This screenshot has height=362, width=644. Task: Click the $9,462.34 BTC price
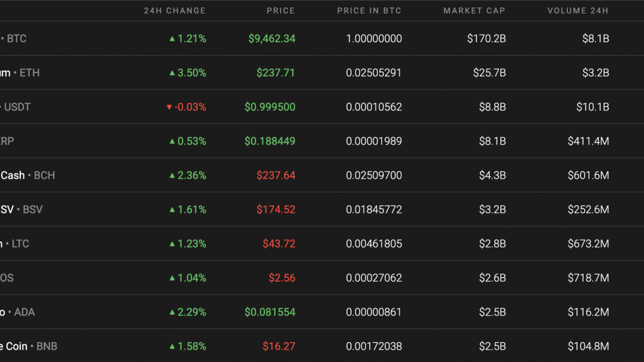[x=272, y=39]
